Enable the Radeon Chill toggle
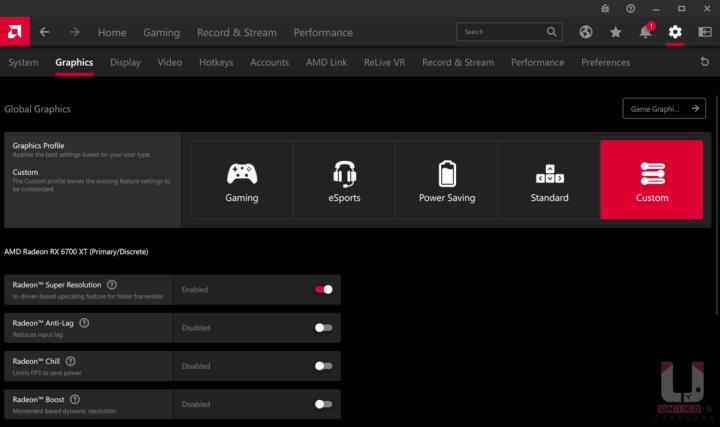This screenshot has height=427, width=720. [x=324, y=366]
